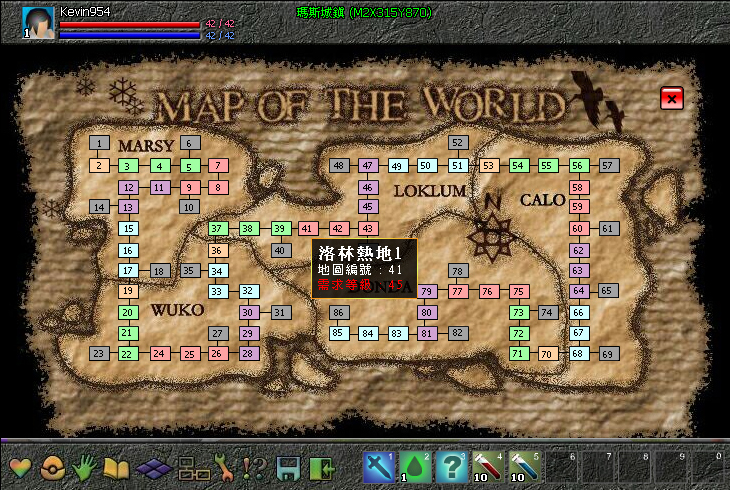
Task: Select green map node 38
Action: tap(248, 228)
